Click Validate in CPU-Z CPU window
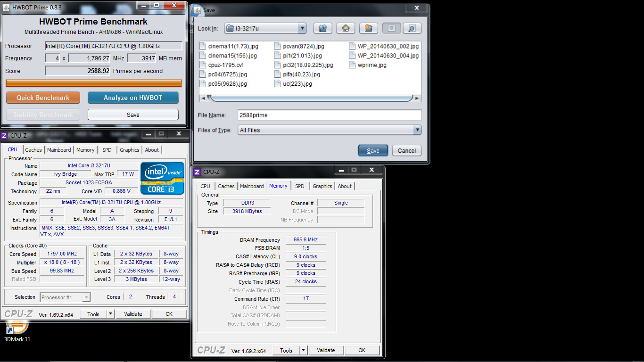 coord(133,314)
